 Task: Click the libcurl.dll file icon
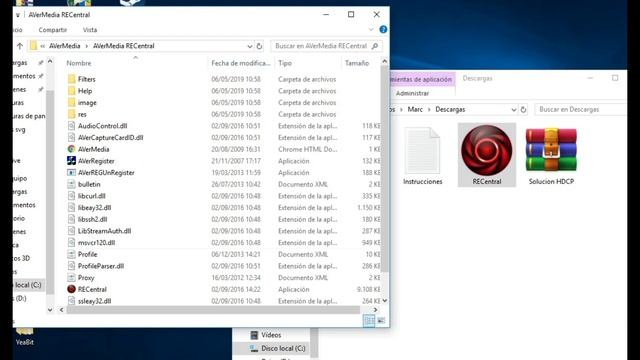pyautogui.click(x=71, y=196)
